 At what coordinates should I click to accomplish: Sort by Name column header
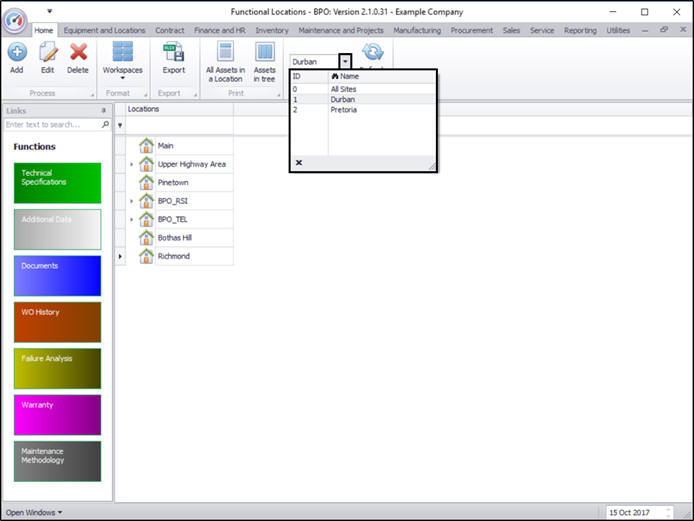pyautogui.click(x=382, y=76)
